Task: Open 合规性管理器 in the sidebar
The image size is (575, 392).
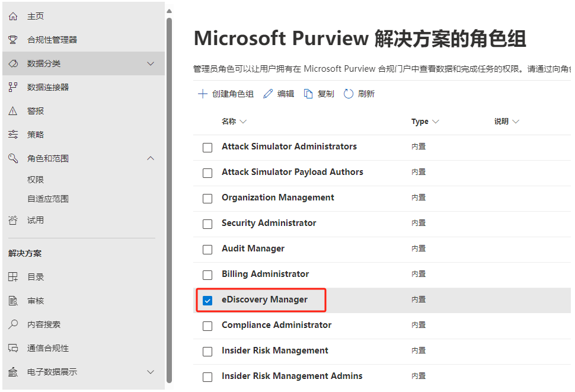Action: pos(52,40)
